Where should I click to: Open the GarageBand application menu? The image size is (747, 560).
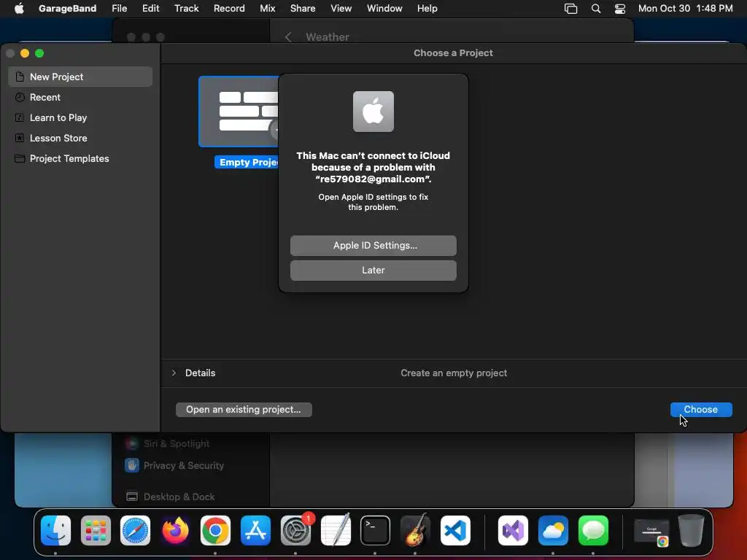click(67, 8)
